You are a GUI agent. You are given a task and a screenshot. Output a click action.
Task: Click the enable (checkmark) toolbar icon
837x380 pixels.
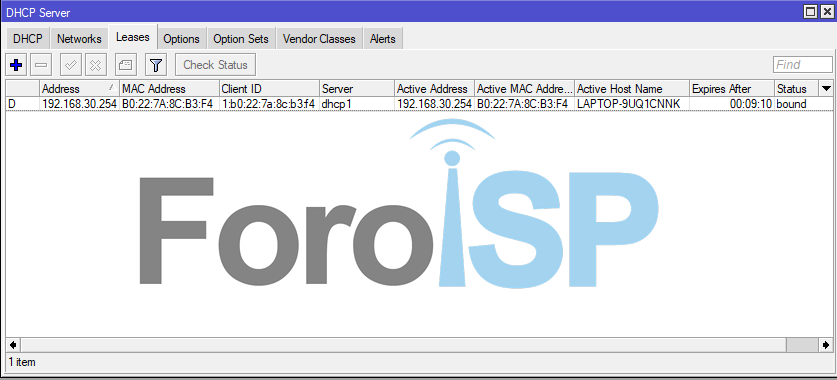pyautogui.click(x=70, y=65)
